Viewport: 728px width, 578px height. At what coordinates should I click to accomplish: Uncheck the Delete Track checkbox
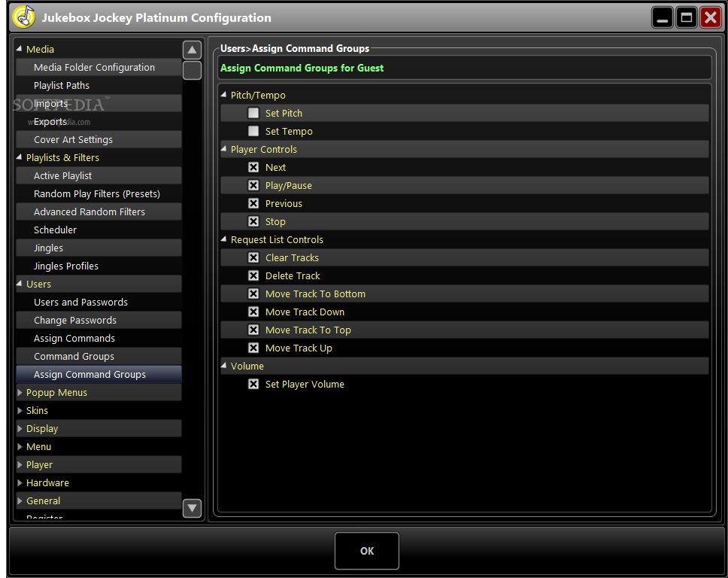[x=253, y=275]
